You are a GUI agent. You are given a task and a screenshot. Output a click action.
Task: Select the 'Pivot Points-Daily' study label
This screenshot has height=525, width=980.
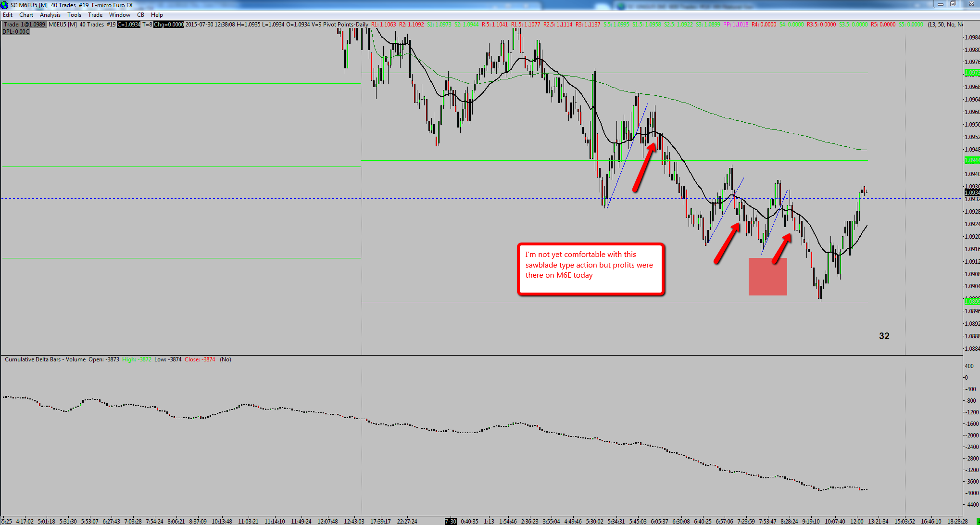346,25
